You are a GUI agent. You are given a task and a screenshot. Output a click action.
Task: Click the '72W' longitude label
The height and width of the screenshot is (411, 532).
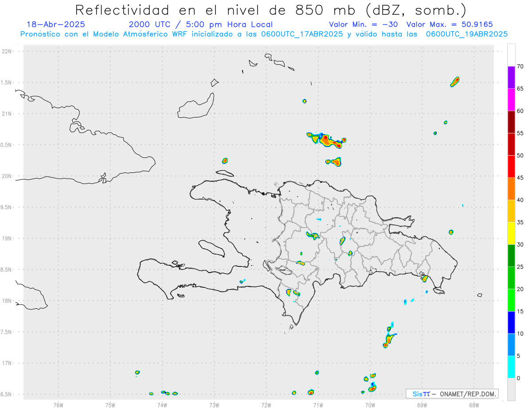click(x=266, y=405)
